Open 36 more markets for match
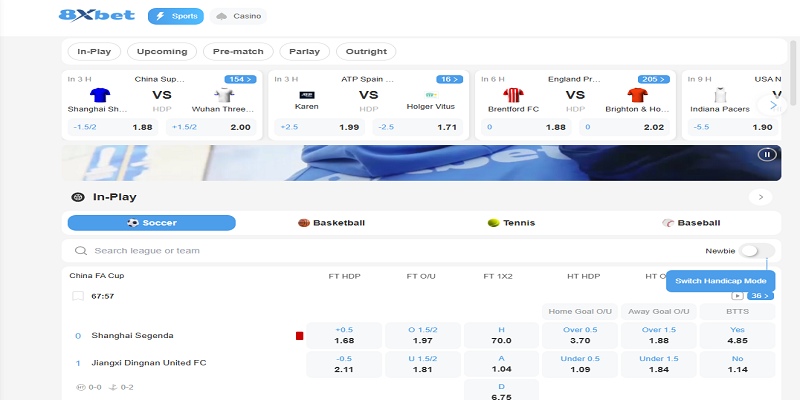Image resolution: width=800 pixels, height=400 pixels. point(760,296)
